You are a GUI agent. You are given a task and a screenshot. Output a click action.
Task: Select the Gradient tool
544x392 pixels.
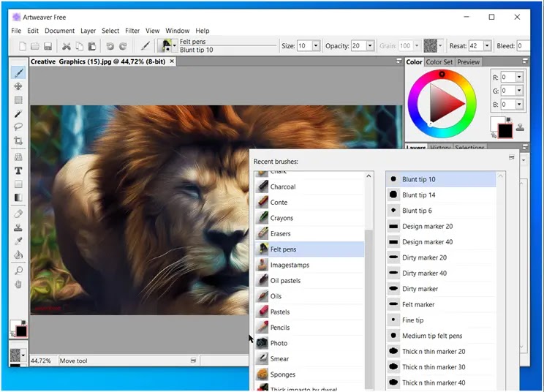tap(18, 197)
